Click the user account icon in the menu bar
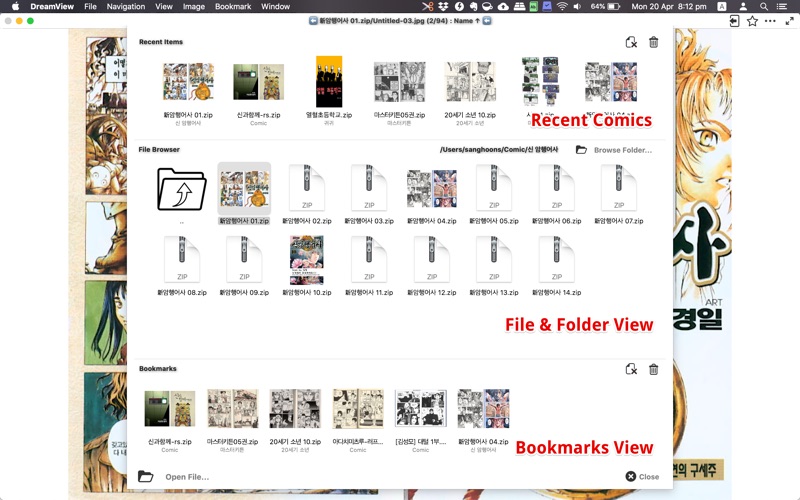800x500 pixels. tap(743, 7)
